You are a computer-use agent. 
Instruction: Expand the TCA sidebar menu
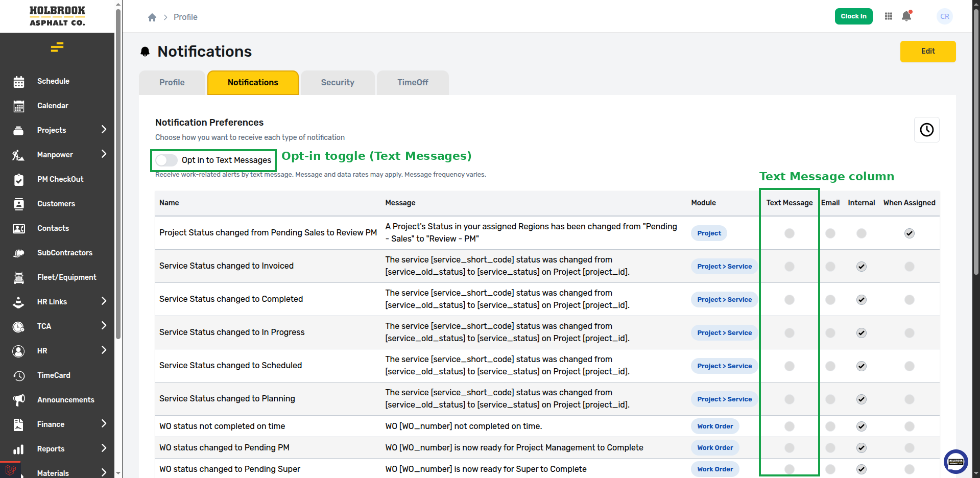[x=104, y=326]
